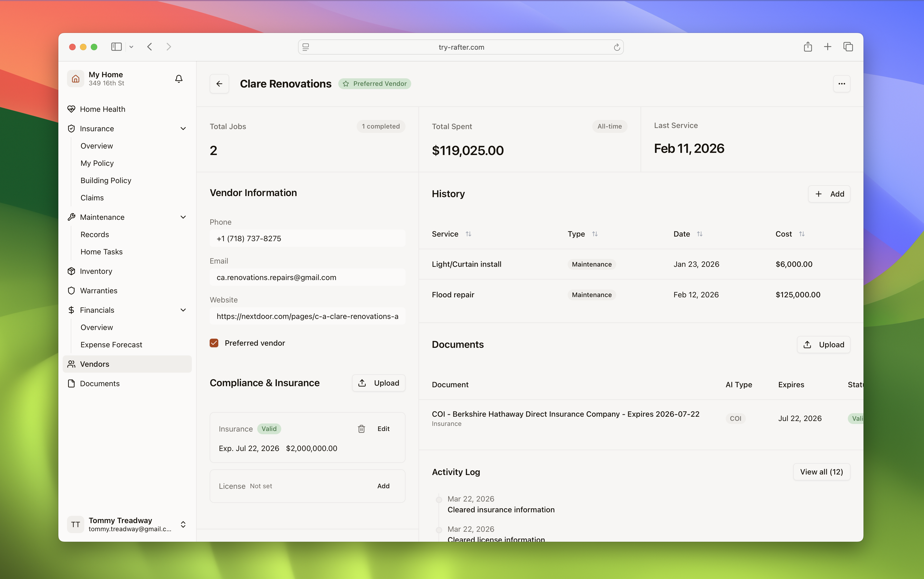This screenshot has height=579, width=924.
Task: Click Add button in History section
Action: [829, 194]
